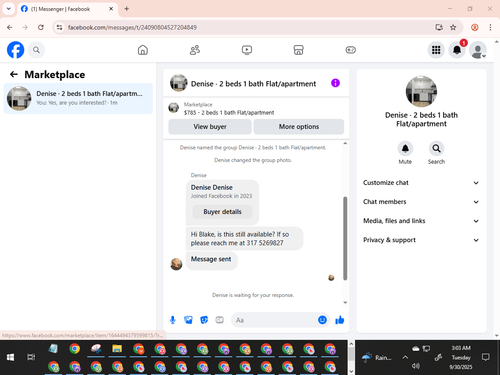Mute the conversation with the bell icon
The height and width of the screenshot is (375, 500).
405,148
